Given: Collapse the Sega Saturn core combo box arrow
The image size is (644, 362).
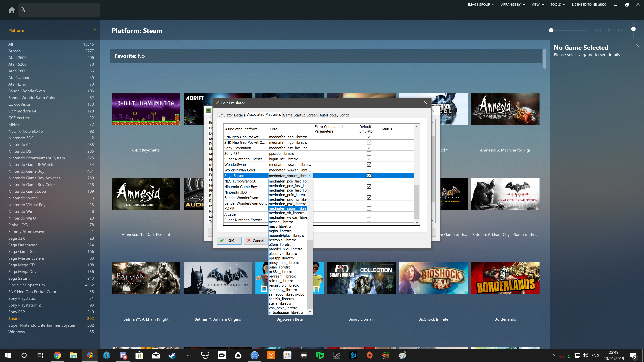Looking at the screenshot, I should tap(310, 176).
